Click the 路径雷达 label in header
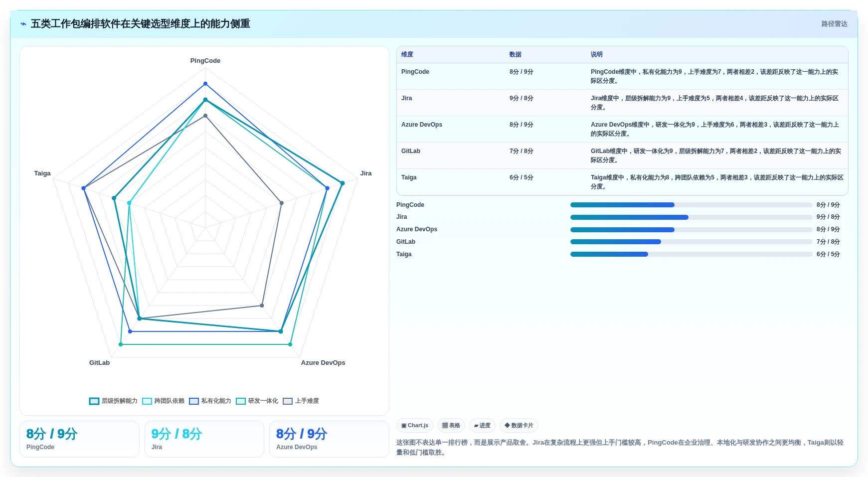This screenshot has width=868, height=477. pos(834,24)
